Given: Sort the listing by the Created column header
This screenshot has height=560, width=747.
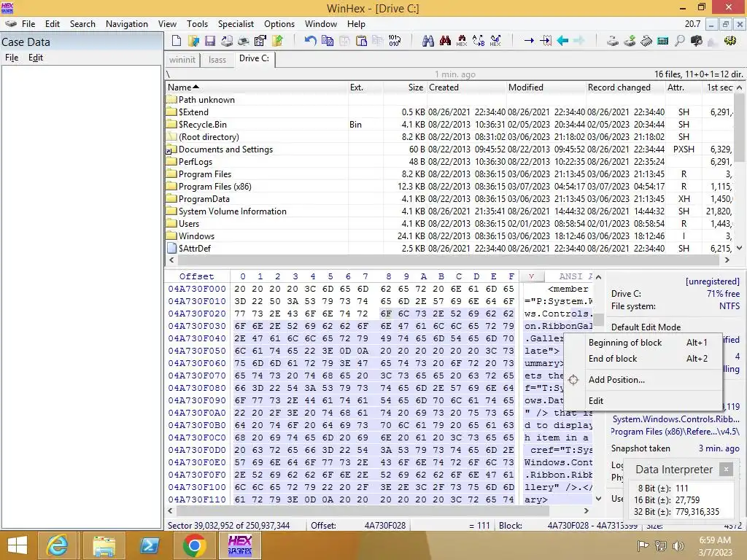Looking at the screenshot, I should 466,87.
